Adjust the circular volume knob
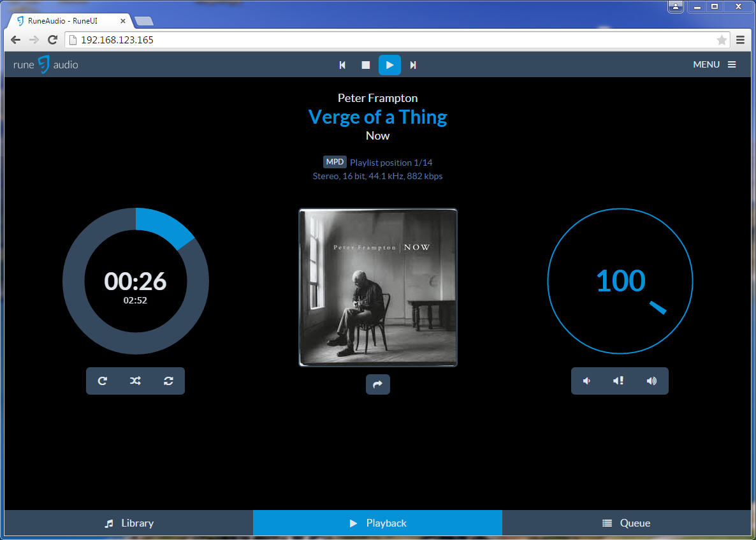756x540 pixels. tap(620, 281)
